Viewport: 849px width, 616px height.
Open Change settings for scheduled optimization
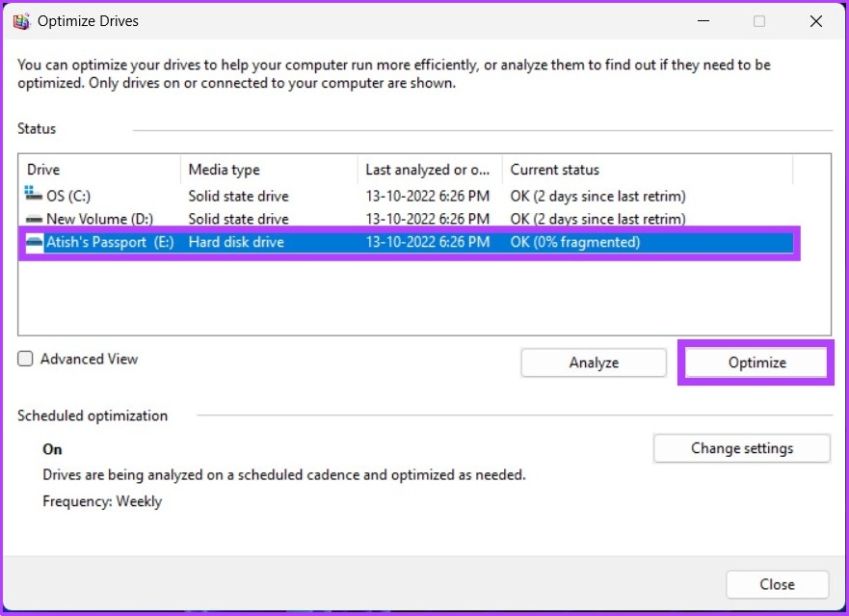click(x=741, y=448)
